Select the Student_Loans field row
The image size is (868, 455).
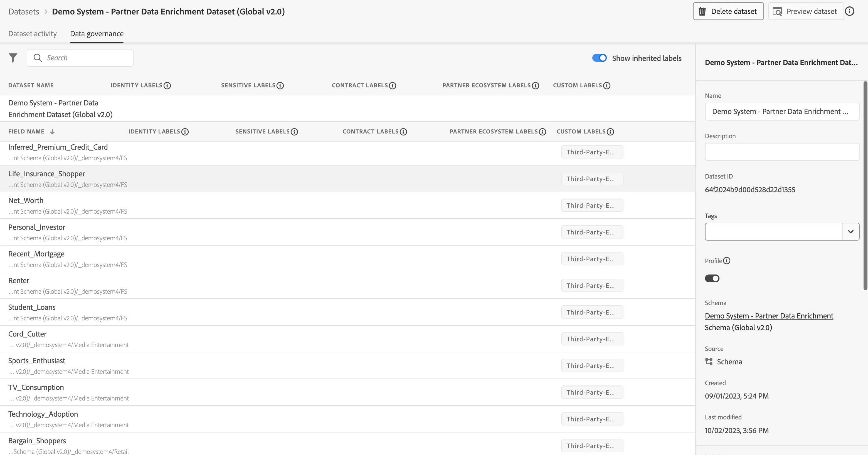coord(347,312)
